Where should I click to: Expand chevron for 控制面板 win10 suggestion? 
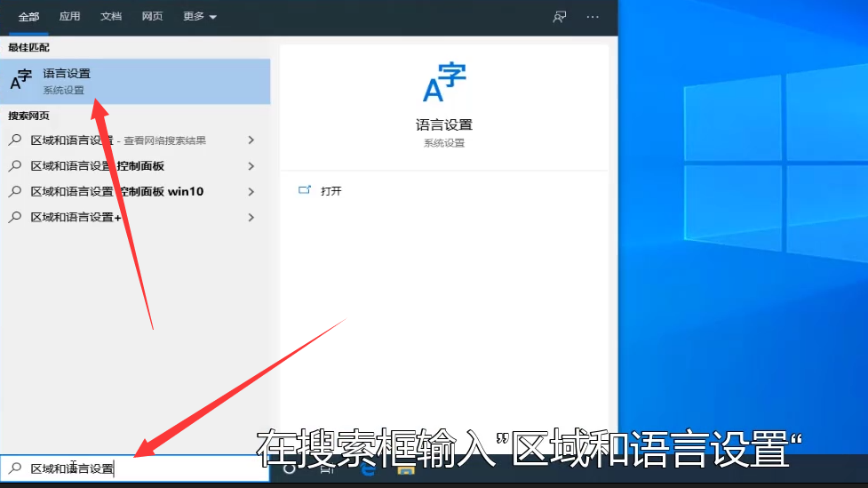click(251, 192)
